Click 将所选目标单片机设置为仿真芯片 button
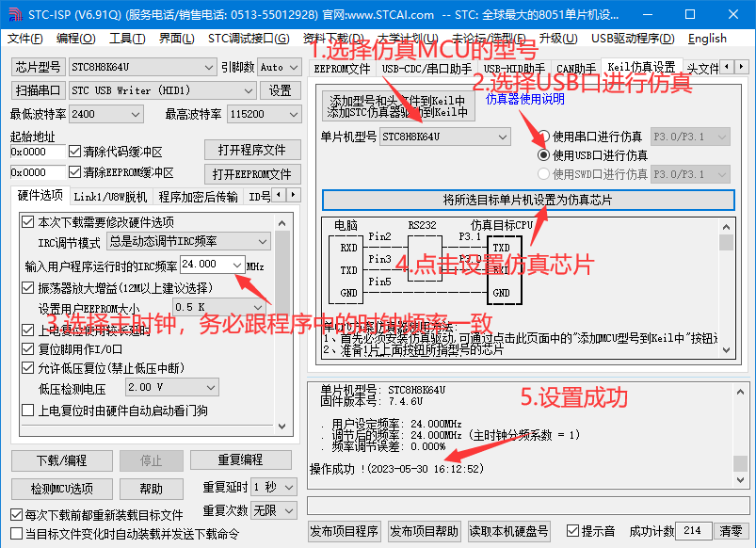 528,200
